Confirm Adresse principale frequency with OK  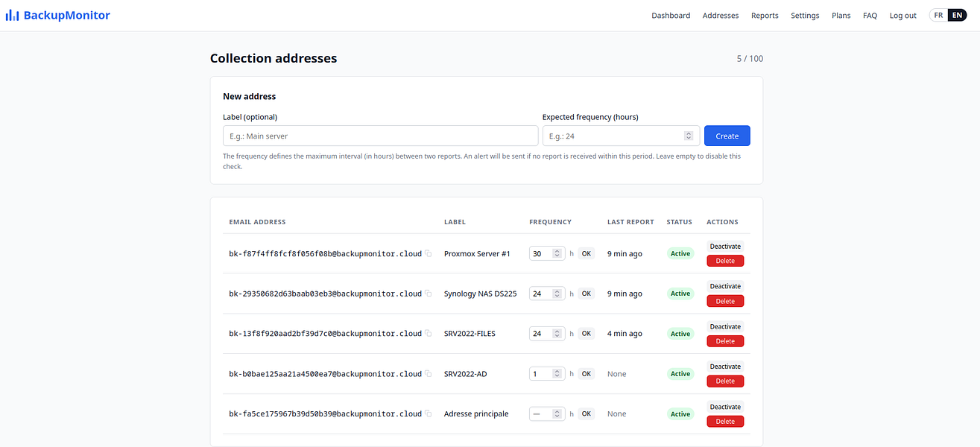point(587,413)
